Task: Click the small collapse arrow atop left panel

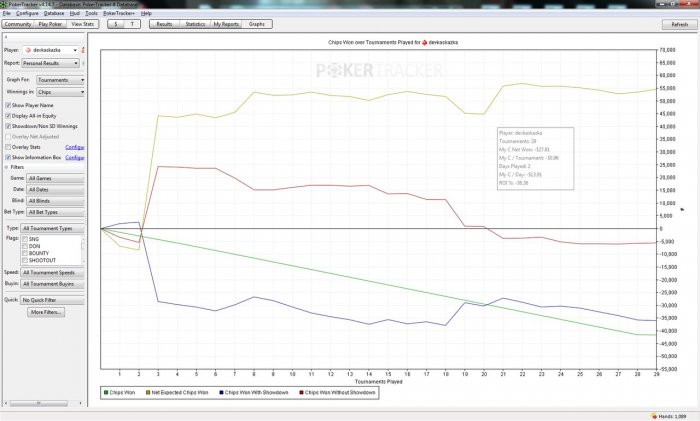Action: (6, 37)
